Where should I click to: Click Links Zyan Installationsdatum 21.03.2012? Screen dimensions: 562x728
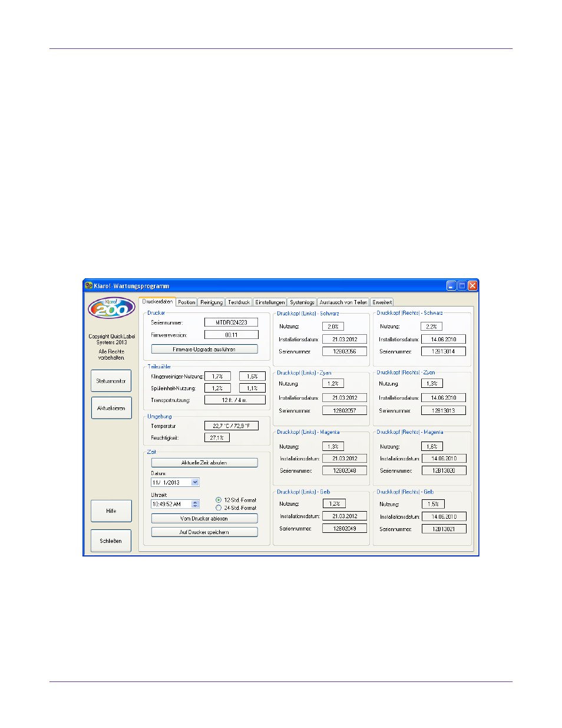[x=345, y=398]
